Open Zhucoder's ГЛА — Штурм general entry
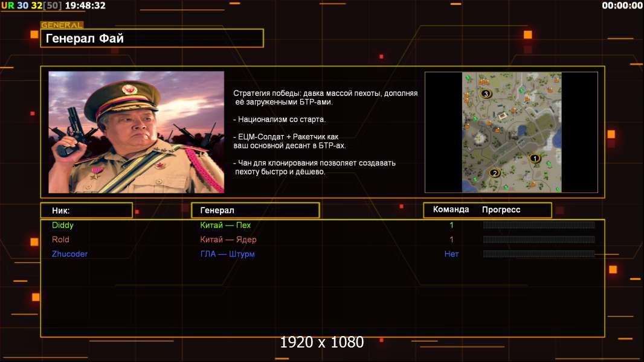644x362 pixels. coord(227,254)
